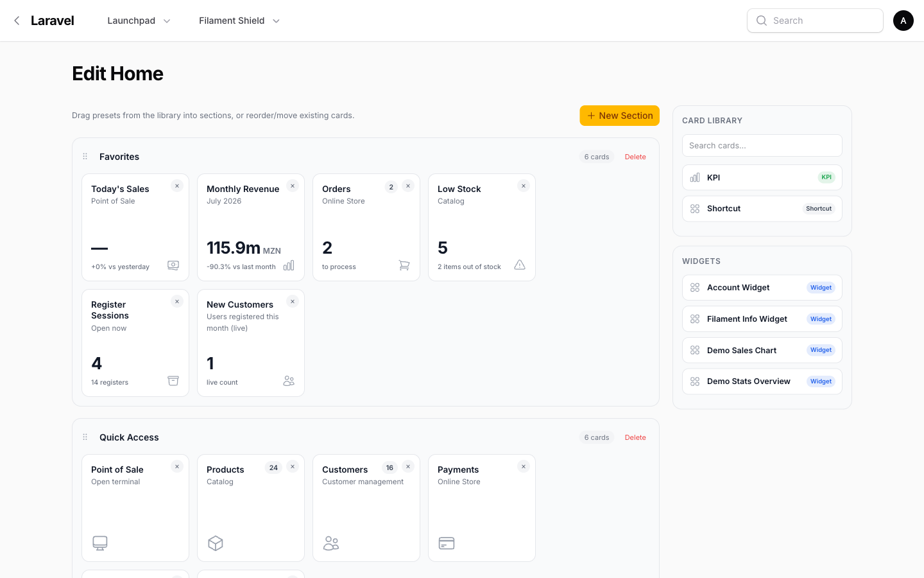Click the Demo Stats Overview grid icon
This screenshot has height=578, width=924.
(x=695, y=381)
